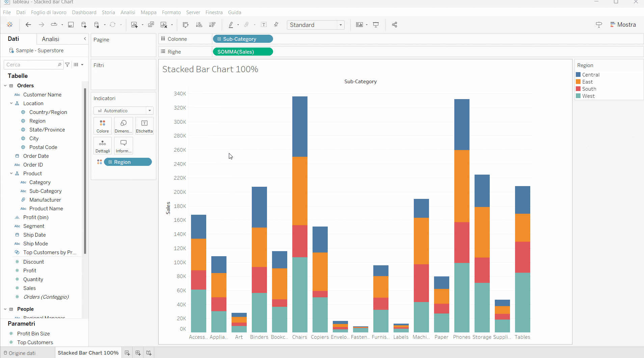Select the Central color swatch in Region legend
The height and width of the screenshot is (358, 644).
pos(579,74)
